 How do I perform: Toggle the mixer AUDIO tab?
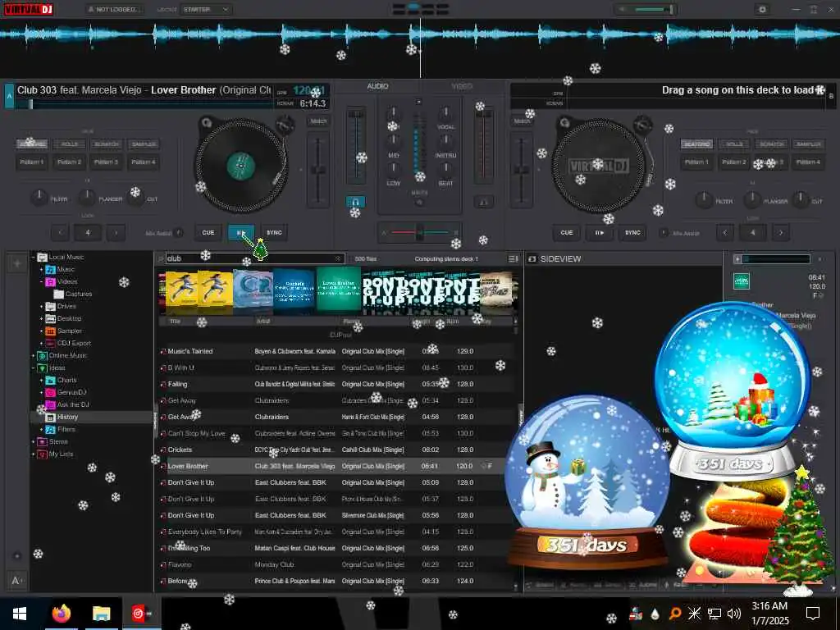coord(377,86)
